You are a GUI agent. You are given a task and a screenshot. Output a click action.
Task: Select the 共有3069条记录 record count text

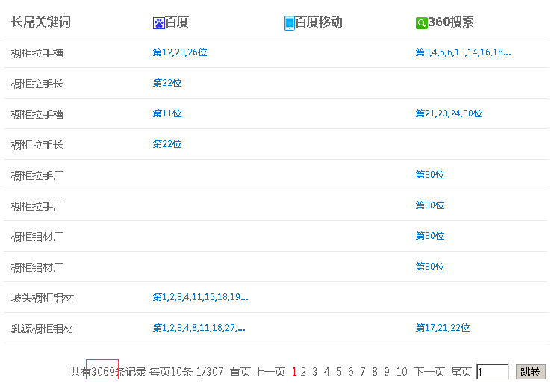[108, 372]
